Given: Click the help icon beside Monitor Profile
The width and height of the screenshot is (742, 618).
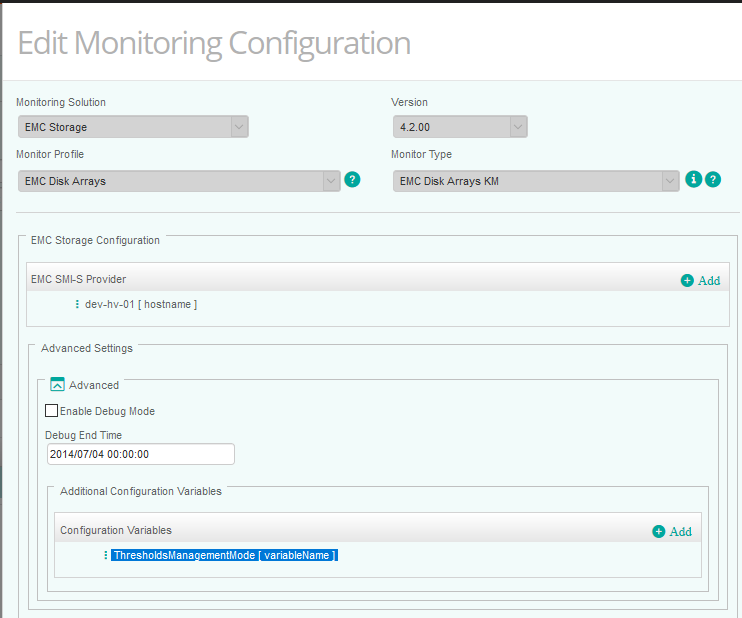Looking at the screenshot, I should click(x=352, y=180).
